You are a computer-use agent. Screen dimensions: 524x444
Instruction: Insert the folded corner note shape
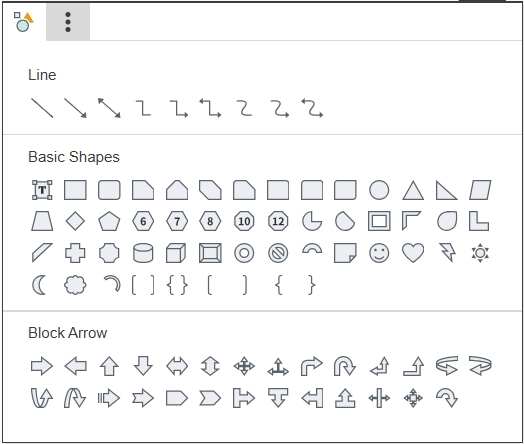pyautogui.click(x=345, y=253)
